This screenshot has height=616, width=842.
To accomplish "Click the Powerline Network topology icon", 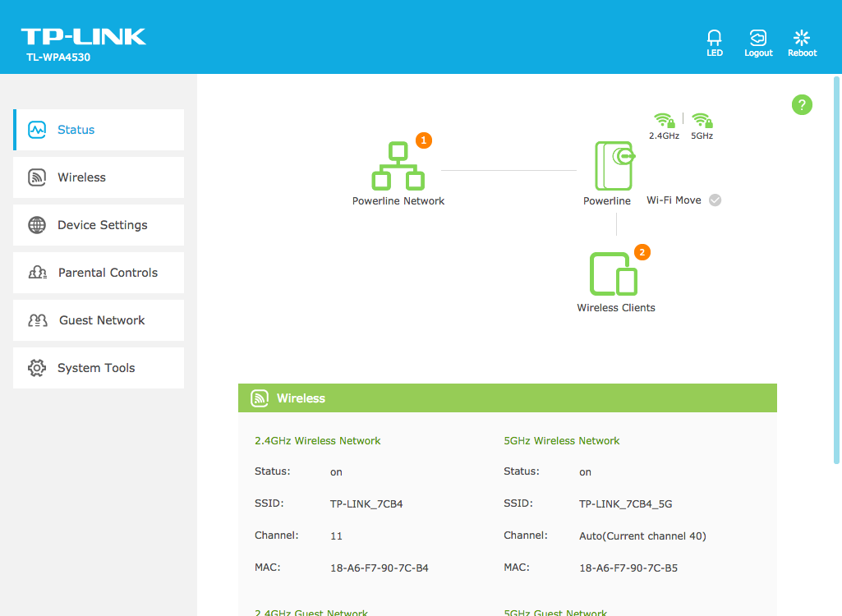I will coord(398,168).
